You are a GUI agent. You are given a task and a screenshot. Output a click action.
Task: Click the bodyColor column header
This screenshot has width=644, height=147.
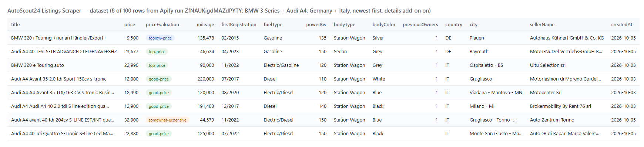point(384,24)
